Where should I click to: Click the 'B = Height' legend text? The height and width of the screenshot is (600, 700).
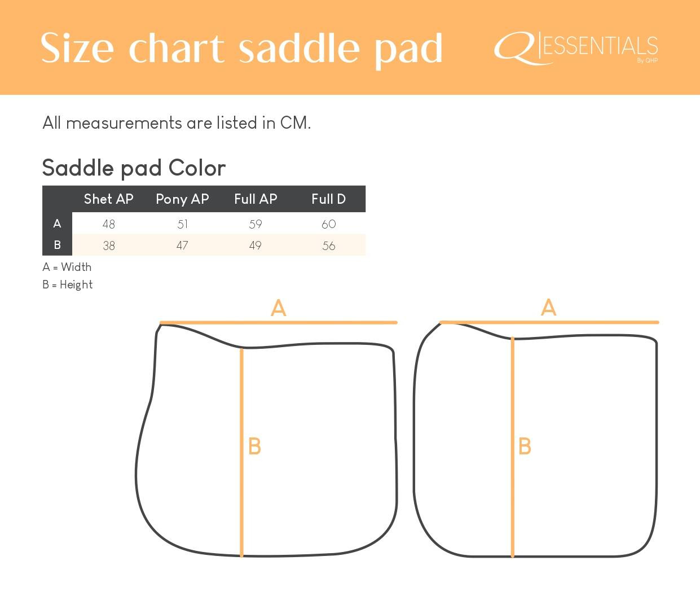point(67,284)
